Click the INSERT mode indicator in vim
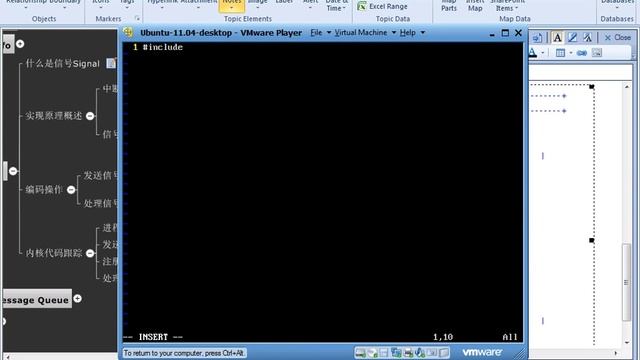The width and height of the screenshot is (640, 360). coord(153,337)
